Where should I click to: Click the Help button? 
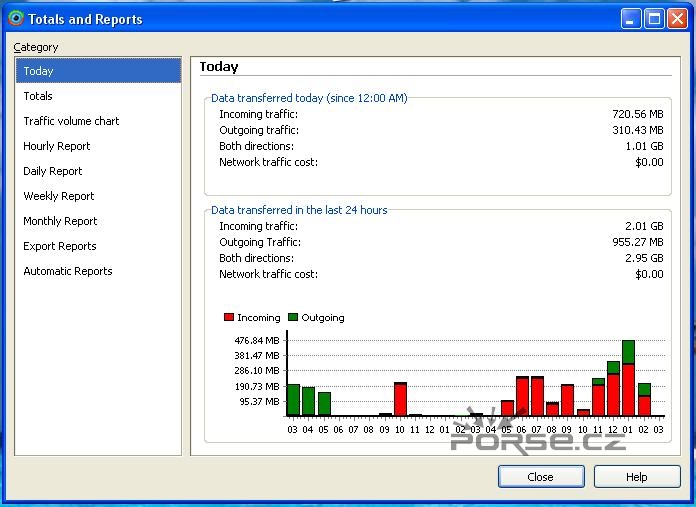click(x=636, y=477)
